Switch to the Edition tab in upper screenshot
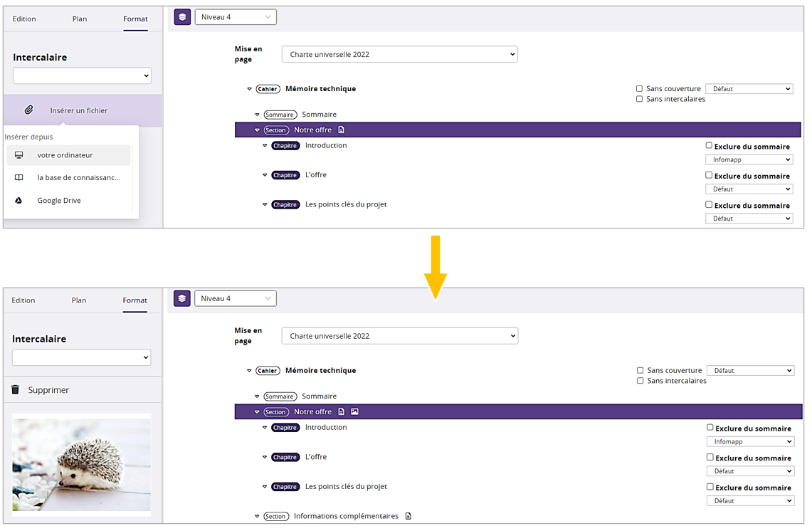 click(24, 19)
